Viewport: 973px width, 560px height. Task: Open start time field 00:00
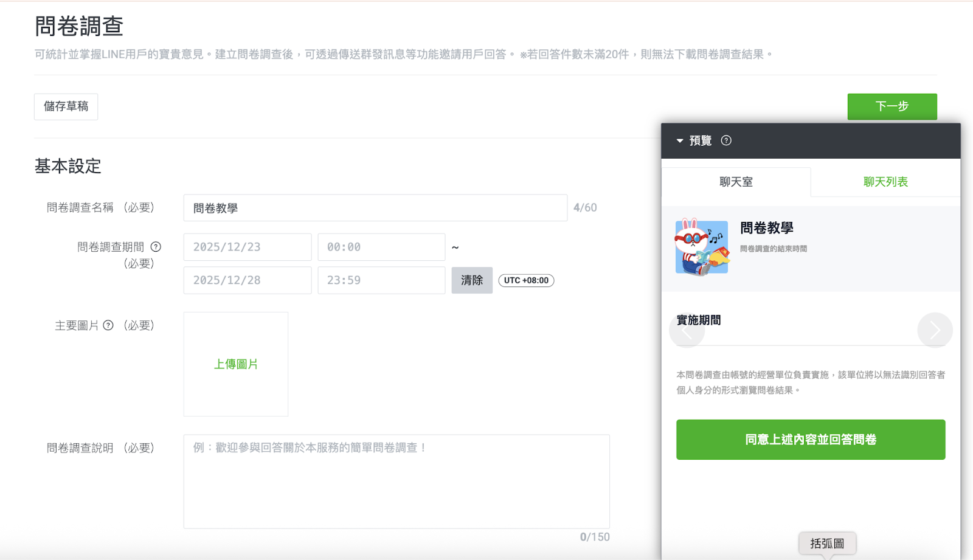point(381,247)
